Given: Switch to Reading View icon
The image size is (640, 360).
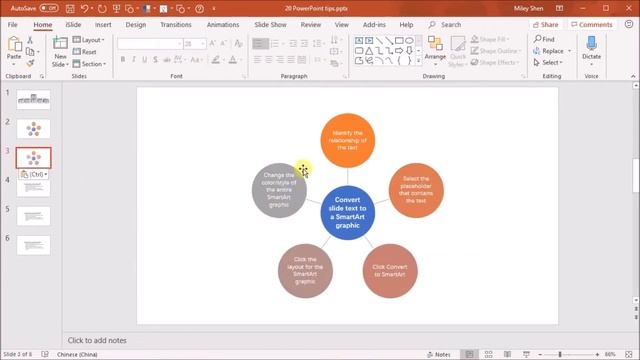Looking at the screenshot, I should click(507, 355).
